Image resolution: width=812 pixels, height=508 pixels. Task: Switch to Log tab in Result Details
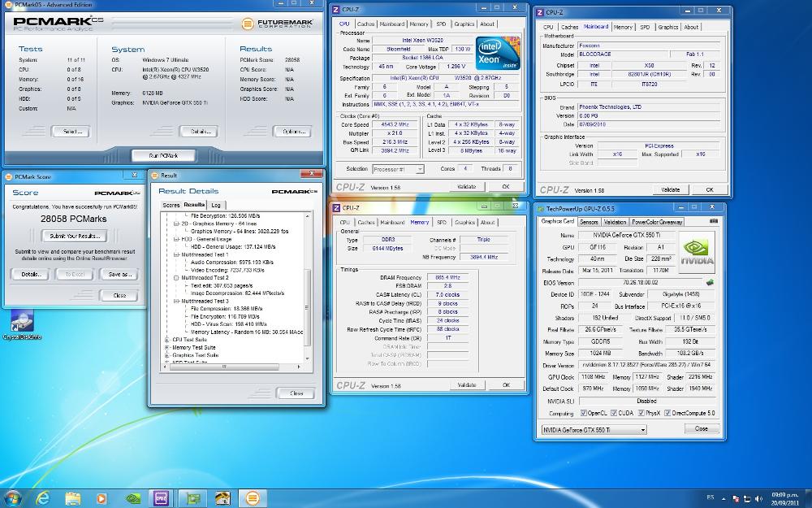pos(216,206)
